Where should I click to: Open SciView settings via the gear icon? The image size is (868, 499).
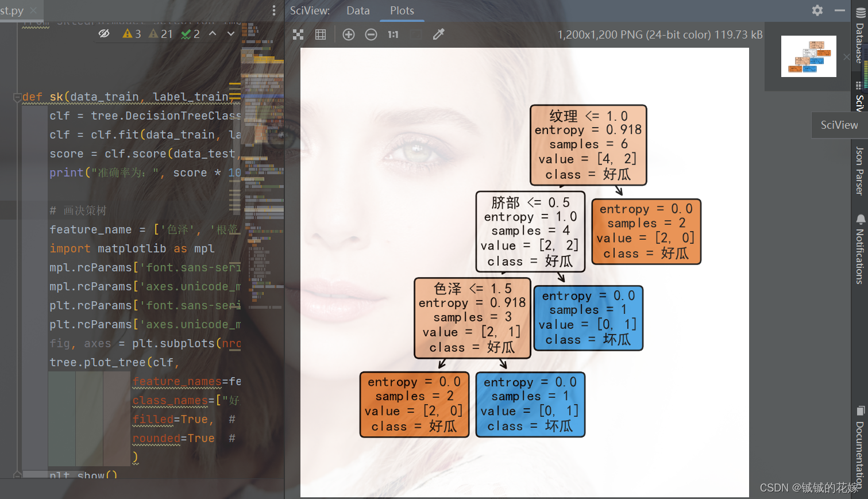pyautogui.click(x=817, y=10)
